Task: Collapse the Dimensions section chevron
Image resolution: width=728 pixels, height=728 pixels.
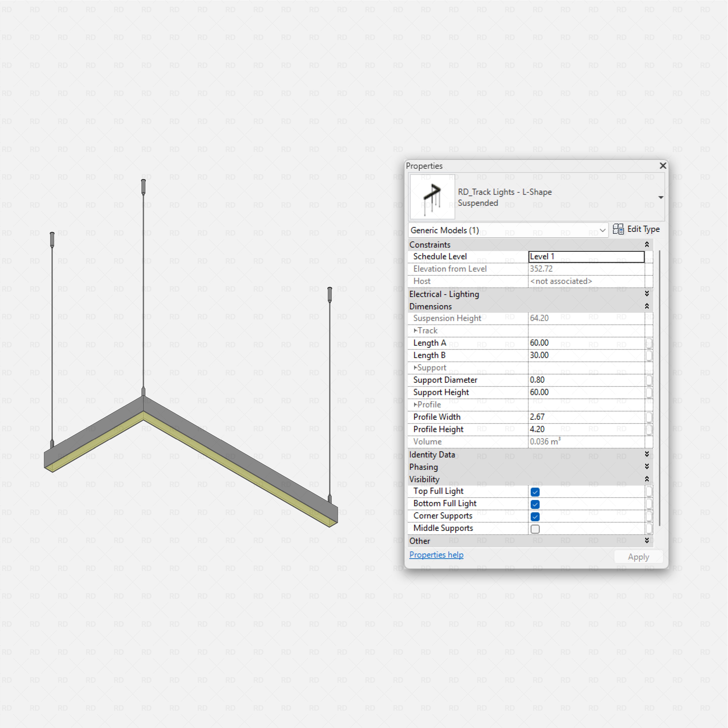Action: 647,306
